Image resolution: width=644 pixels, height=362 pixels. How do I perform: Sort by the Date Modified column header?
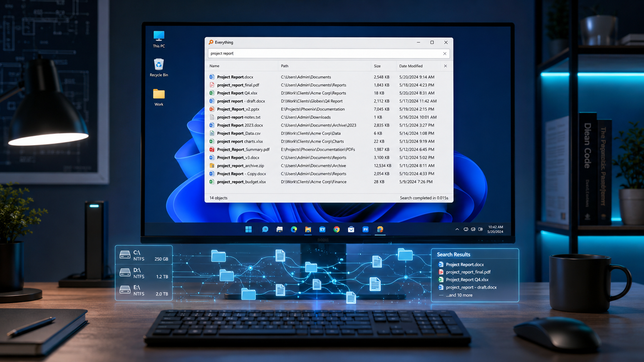click(411, 66)
